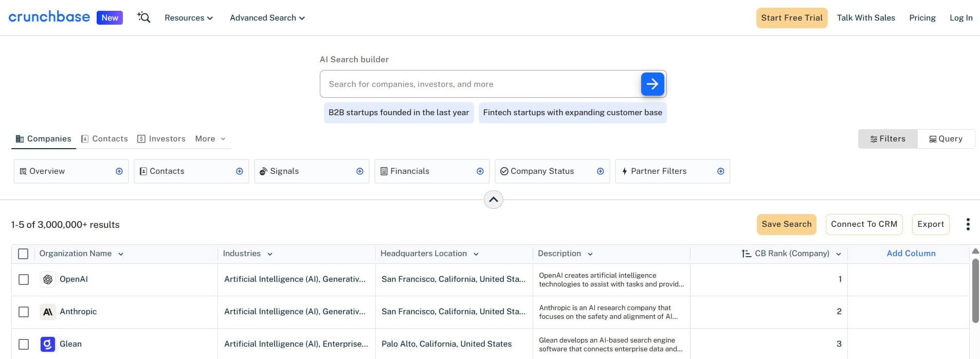980x359 pixels.
Task: Click the Log In link
Action: pyautogui.click(x=961, y=18)
